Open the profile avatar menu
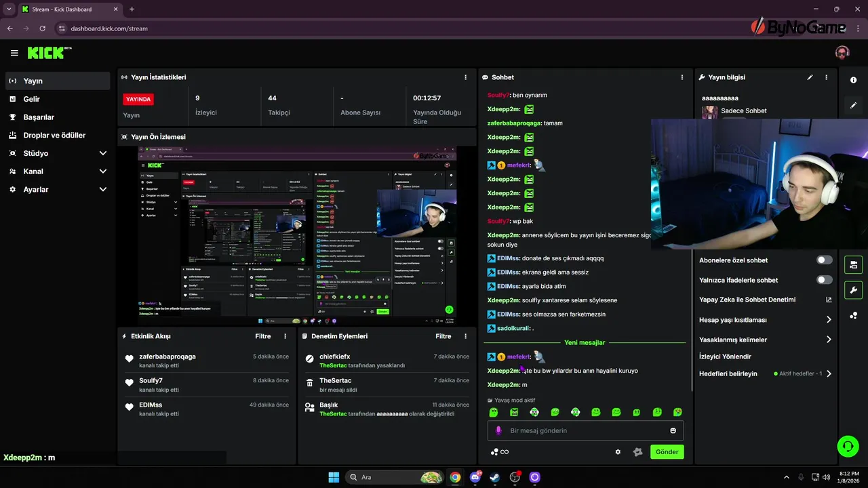Viewport: 868px width, 488px height. [x=842, y=53]
